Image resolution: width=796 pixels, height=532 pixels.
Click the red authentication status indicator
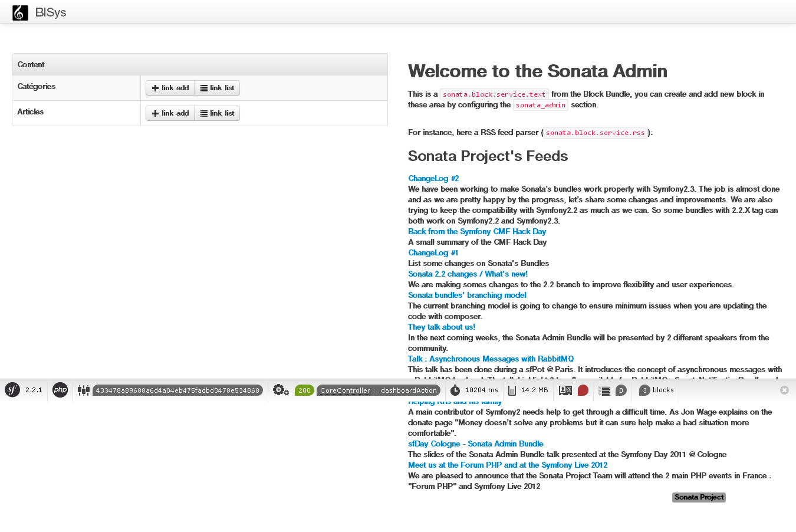(583, 390)
